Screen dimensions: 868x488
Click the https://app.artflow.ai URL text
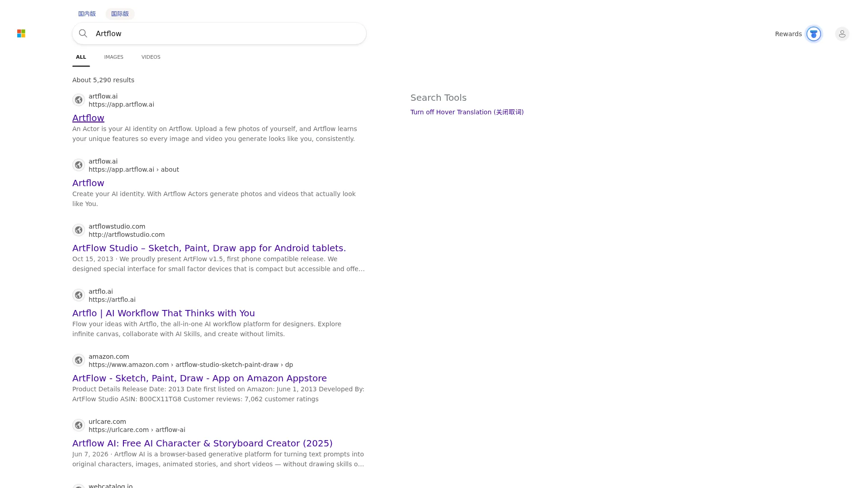[121, 104]
